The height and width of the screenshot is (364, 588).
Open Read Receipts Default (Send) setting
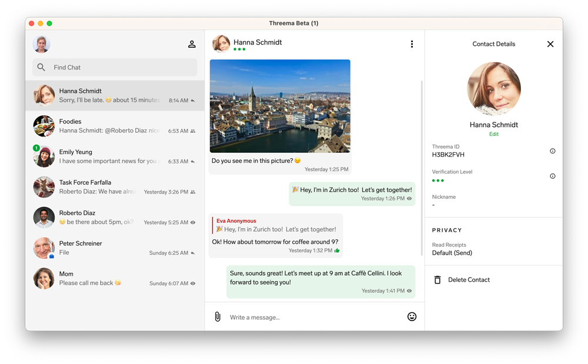pos(452,249)
